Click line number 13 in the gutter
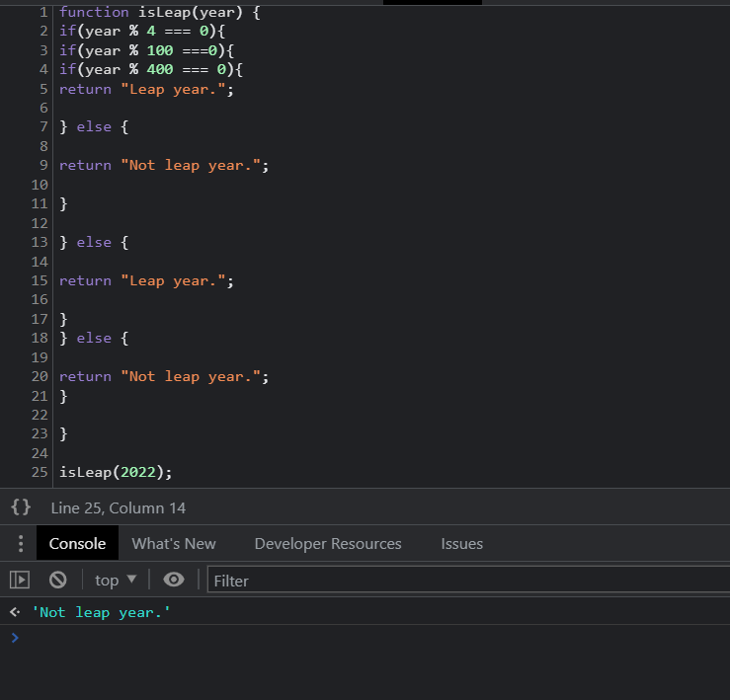 coord(40,242)
